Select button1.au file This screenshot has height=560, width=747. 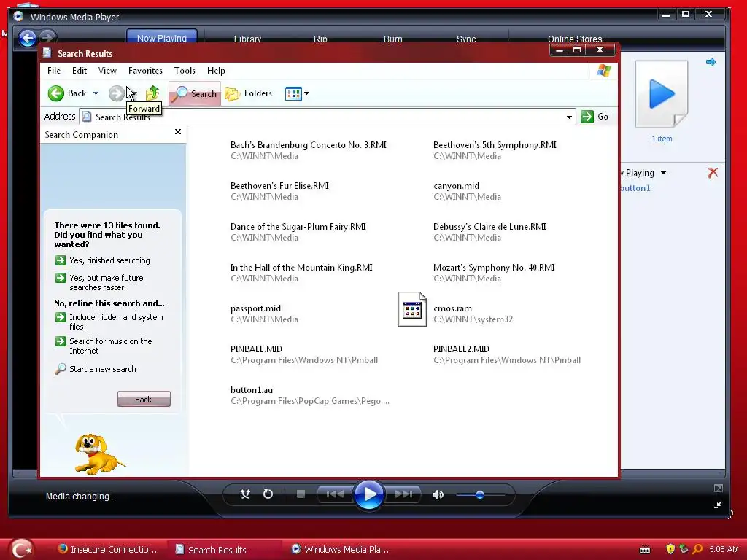[252, 390]
